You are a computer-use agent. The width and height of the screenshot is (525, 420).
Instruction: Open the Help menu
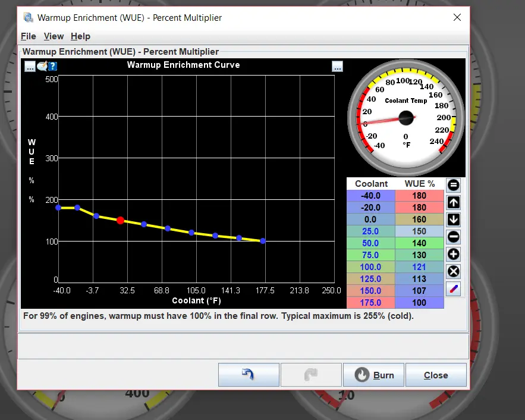coord(80,36)
